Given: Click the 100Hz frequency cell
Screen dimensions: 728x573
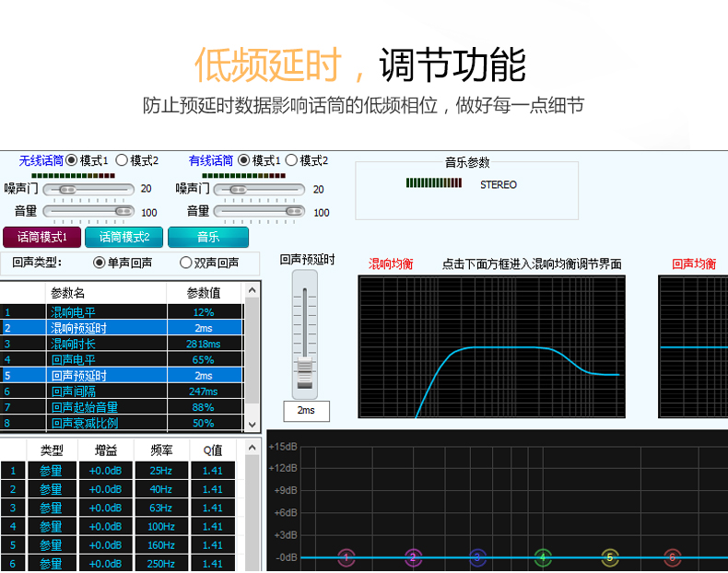Looking at the screenshot, I should pos(161,526).
